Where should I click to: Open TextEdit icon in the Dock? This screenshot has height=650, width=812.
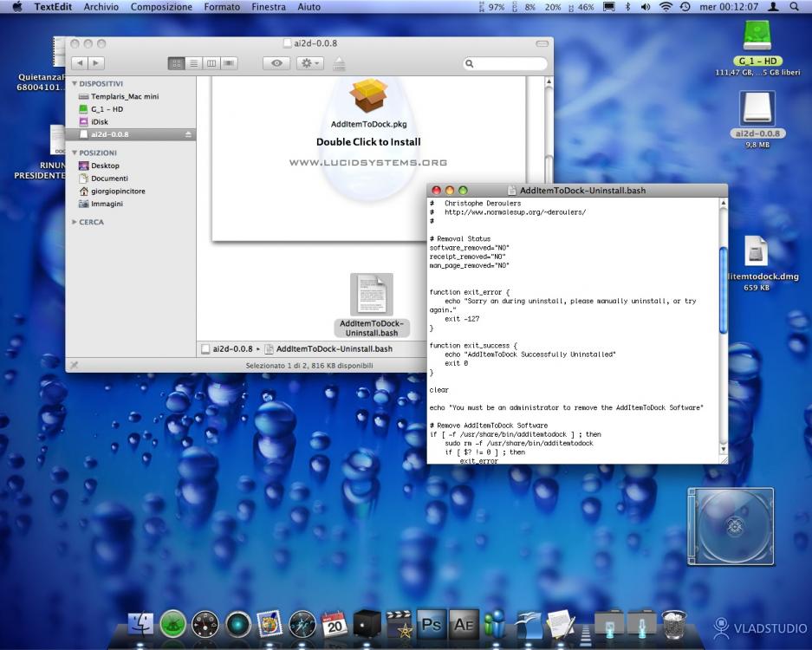(561, 624)
